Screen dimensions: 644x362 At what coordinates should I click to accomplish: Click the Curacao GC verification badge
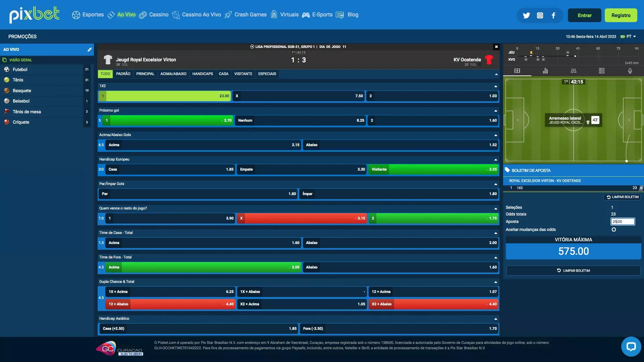tap(120, 349)
